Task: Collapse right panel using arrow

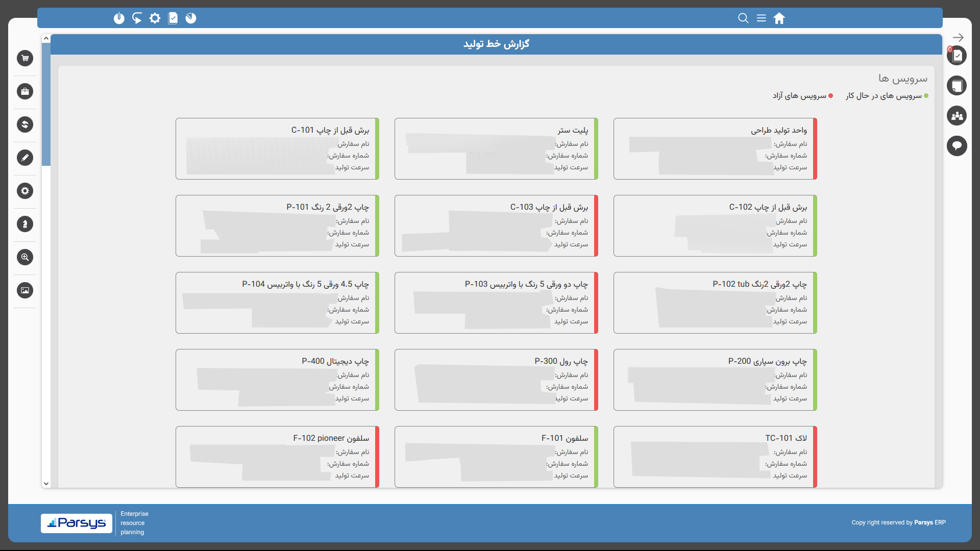Action: point(958,37)
